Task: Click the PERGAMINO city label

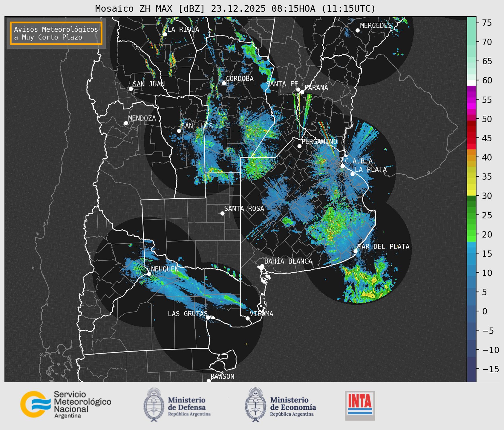Action: 319,141
